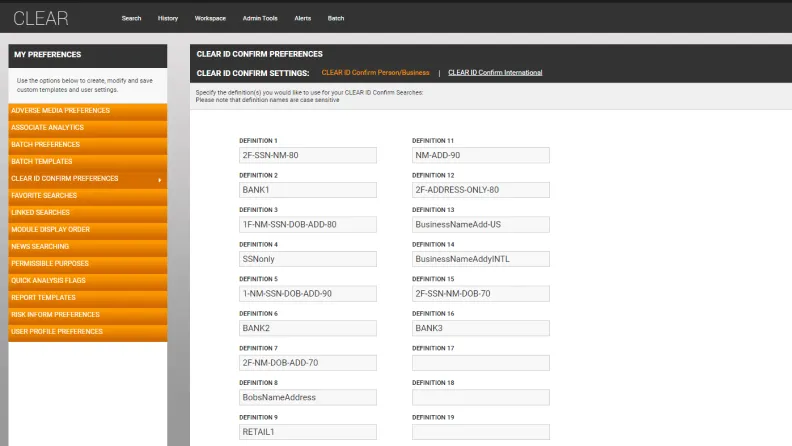Open the History menu
Image resolution: width=792 pixels, height=446 pixels.
[168, 18]
